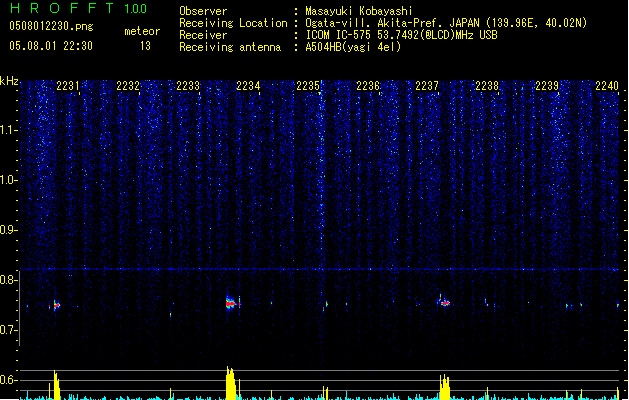Viewport: 629px width, 400px height.
Task: Click the Receiving antenna label
Action: pos(230,47)
